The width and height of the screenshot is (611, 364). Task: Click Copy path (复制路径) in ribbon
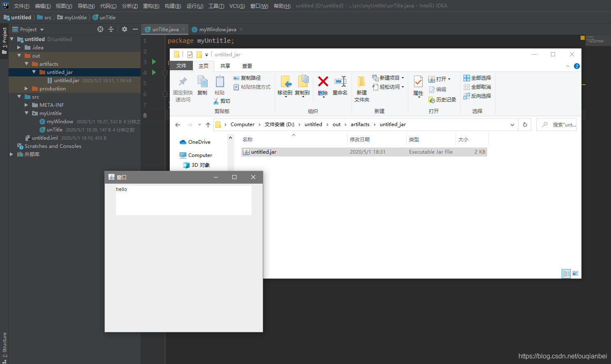(247, 78)
